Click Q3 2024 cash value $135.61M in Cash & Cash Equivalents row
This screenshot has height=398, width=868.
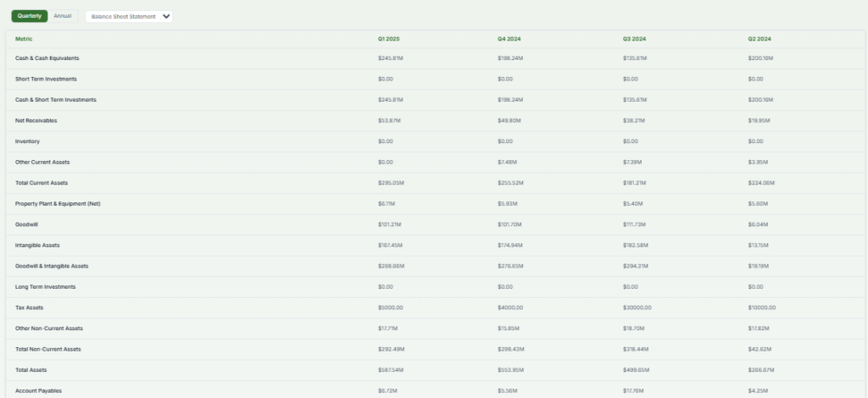coord(634,58)
